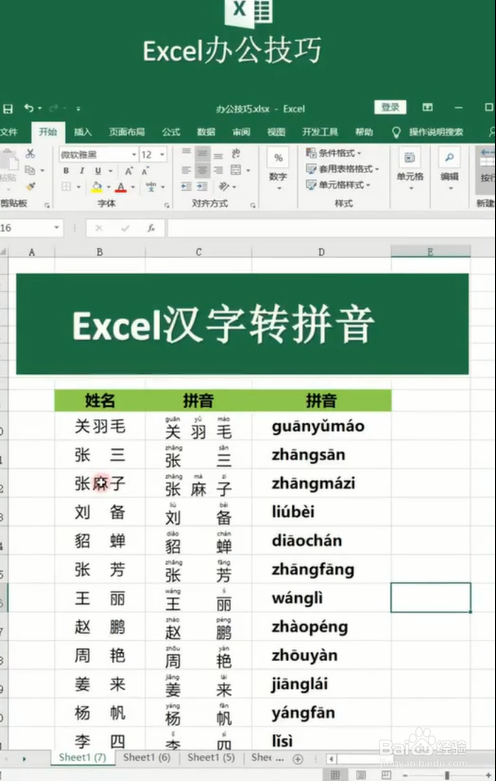Toggle Middle Align icon
The height and width of the screenshot is (781, 496).
coord(202,154)
